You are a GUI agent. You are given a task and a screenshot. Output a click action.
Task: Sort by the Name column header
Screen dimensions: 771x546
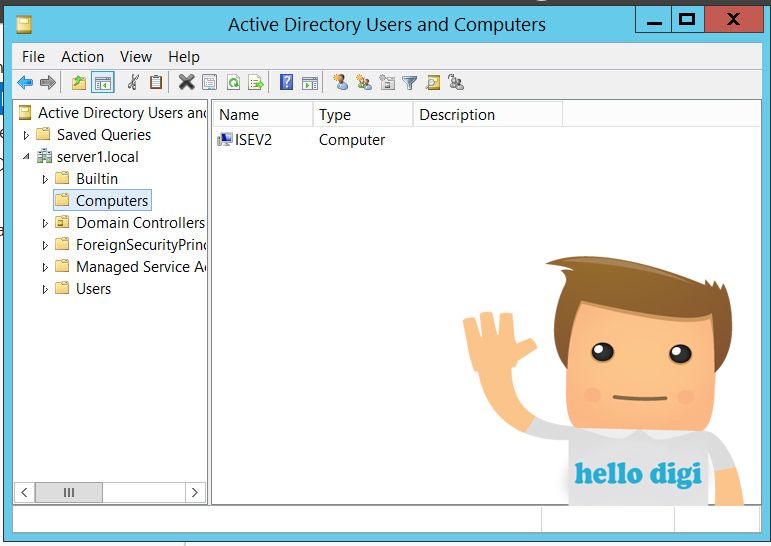coord(263,115)
